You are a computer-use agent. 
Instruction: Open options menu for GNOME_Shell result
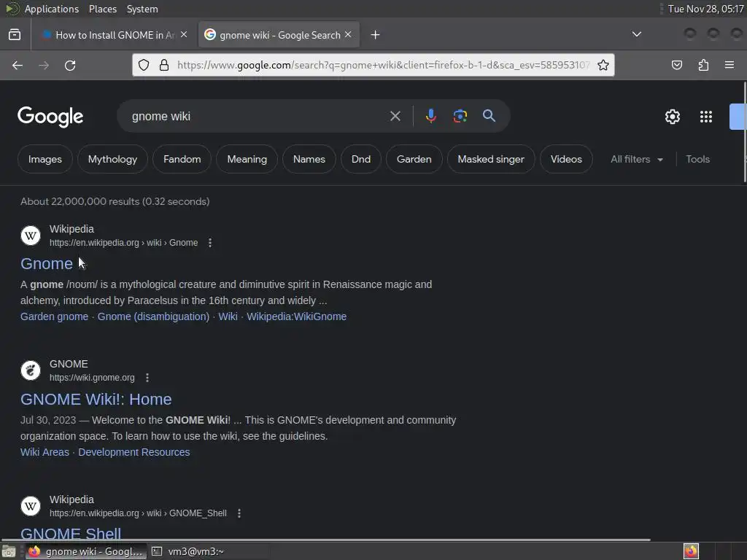[x=239, y=513]
